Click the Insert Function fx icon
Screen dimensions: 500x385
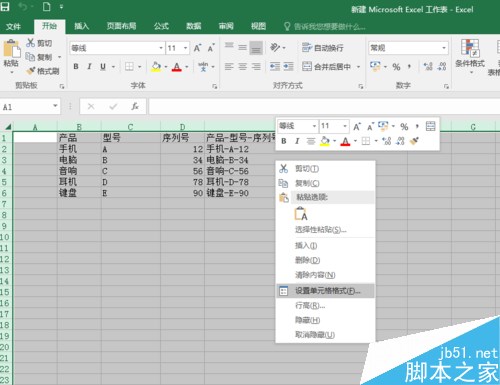(135, 107)
